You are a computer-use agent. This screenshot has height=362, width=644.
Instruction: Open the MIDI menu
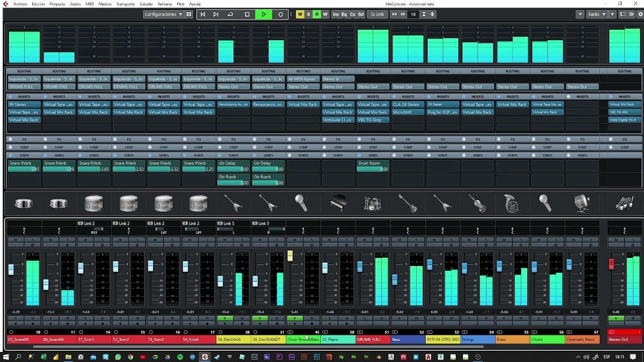[x=90, y=4]
